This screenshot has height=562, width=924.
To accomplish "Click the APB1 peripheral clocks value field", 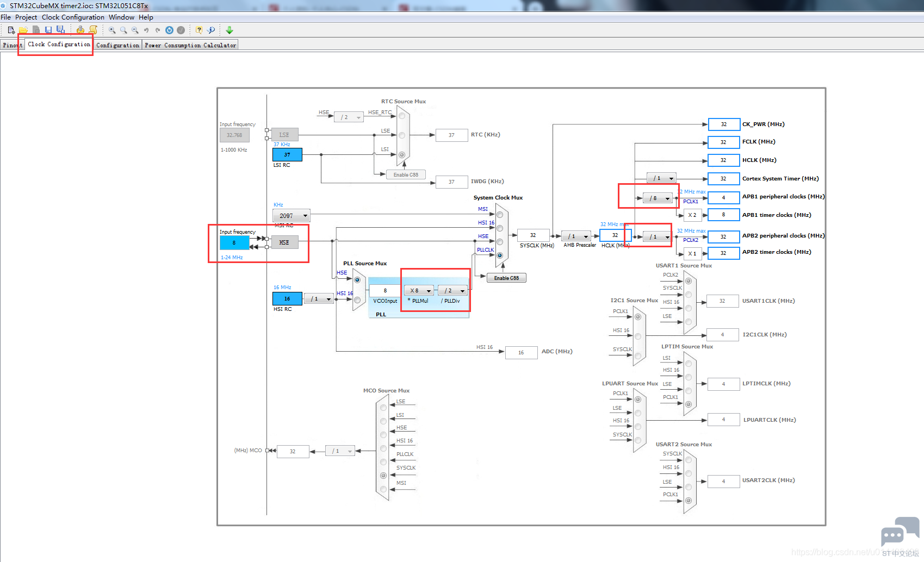I will (x=723, y=198).
